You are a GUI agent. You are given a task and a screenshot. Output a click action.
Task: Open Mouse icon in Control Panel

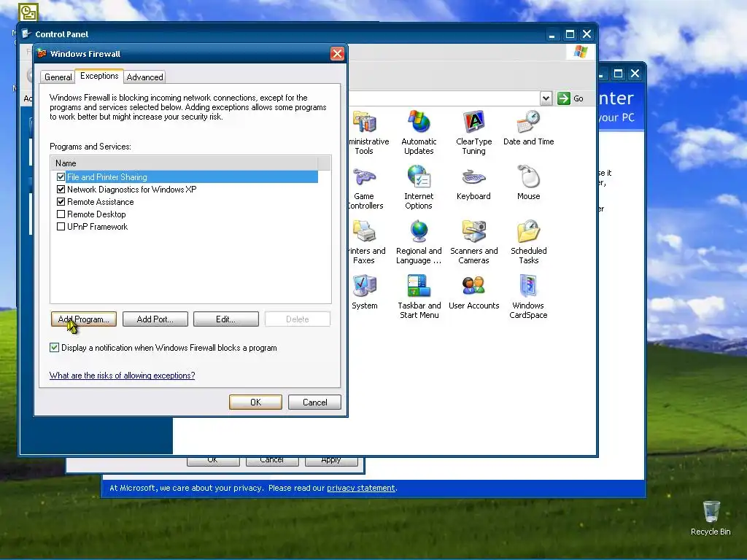pyautogui.click(x=528, y=176)
